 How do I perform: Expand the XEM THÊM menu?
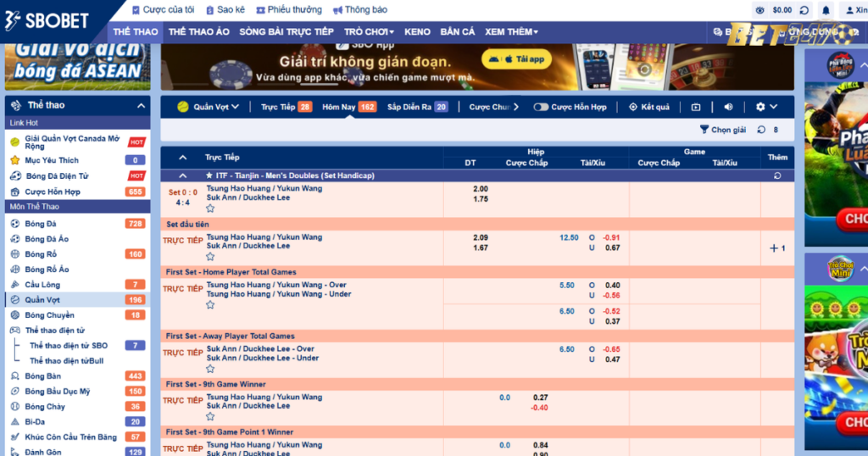click(511, 31)
